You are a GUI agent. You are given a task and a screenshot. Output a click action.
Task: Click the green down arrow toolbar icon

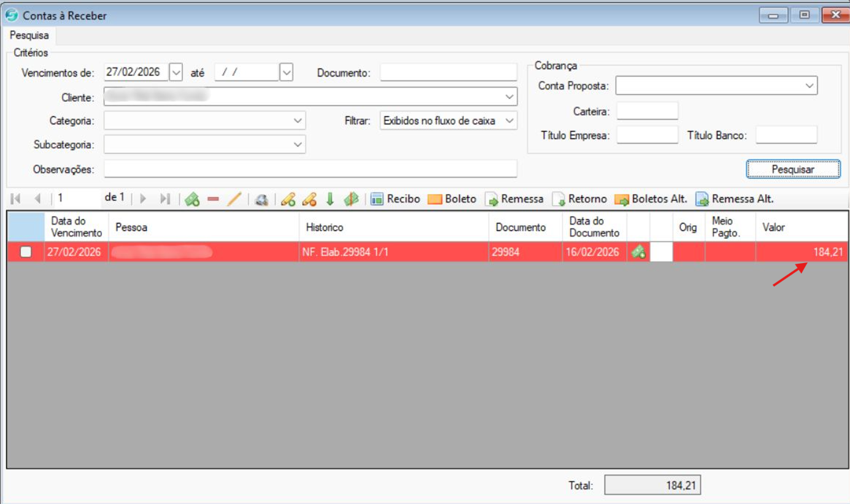click(x=330, y=199)
